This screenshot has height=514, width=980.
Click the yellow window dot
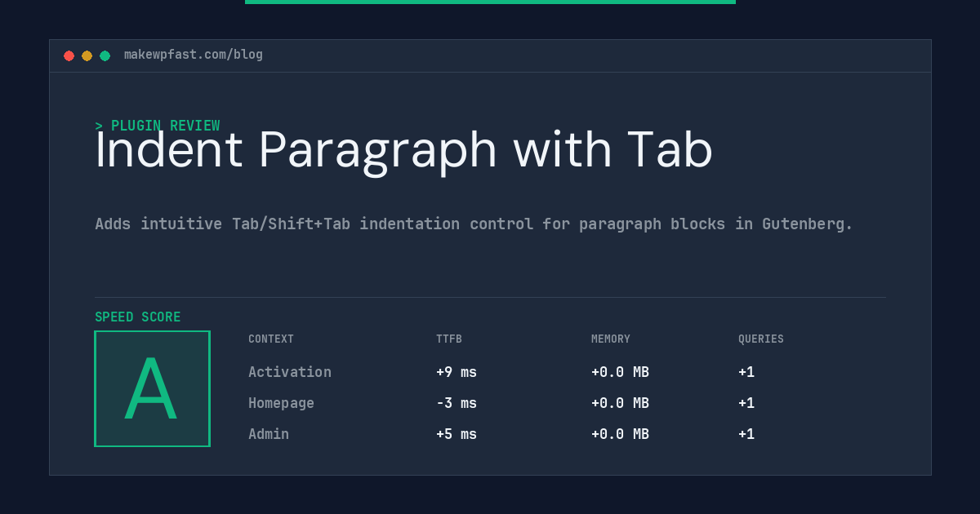[87, 55]
